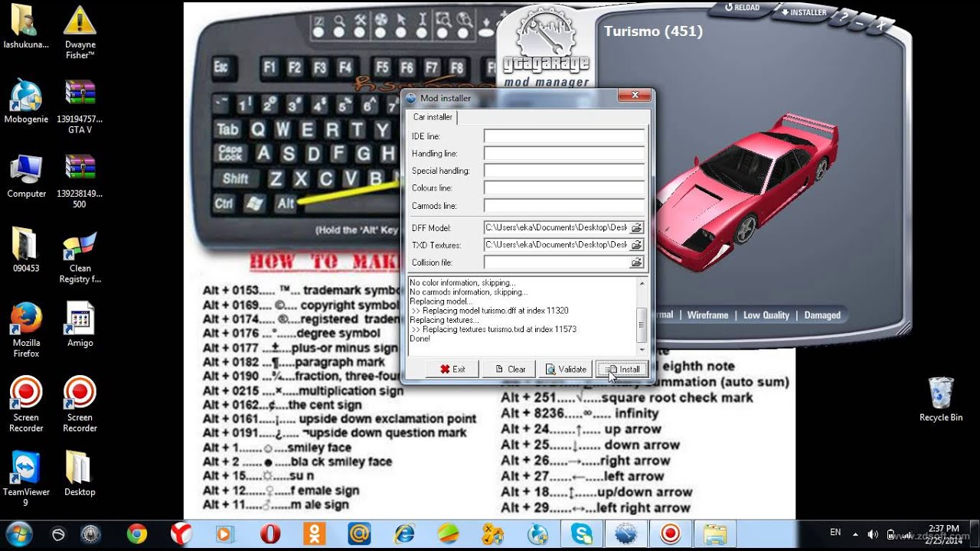Open the volume control in tray
980x551 pixels.
(873, 533)
